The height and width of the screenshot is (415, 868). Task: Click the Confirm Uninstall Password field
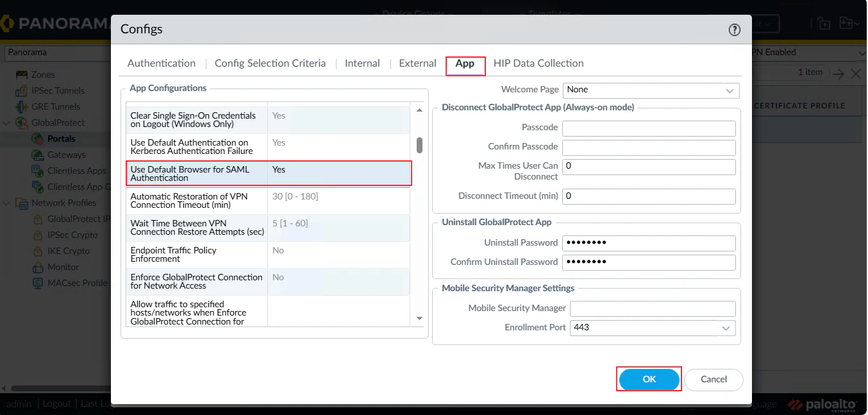(649, 262)
